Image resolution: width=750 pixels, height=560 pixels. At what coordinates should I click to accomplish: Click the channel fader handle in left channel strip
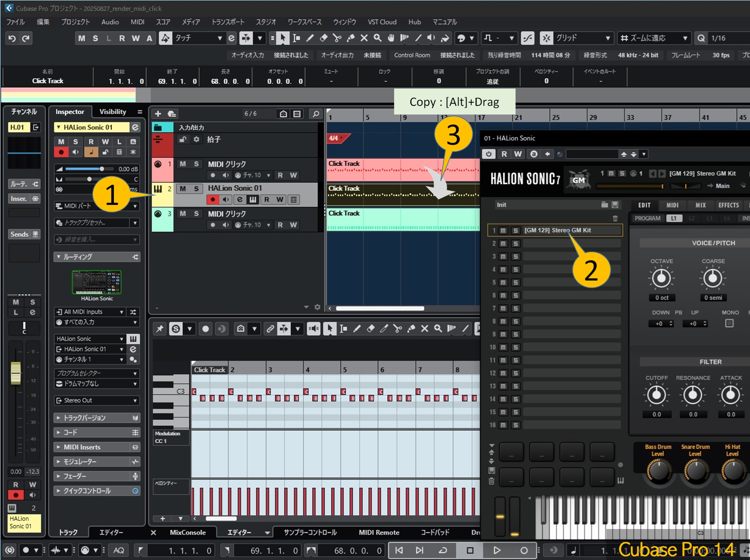[x=16, y=373]
